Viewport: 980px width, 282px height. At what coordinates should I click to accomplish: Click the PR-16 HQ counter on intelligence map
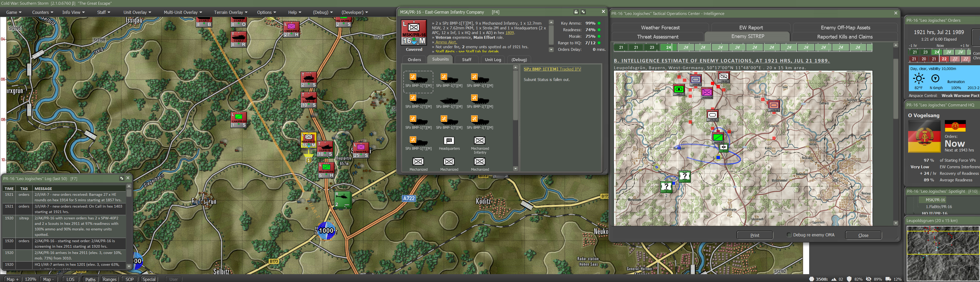point(724,78)
